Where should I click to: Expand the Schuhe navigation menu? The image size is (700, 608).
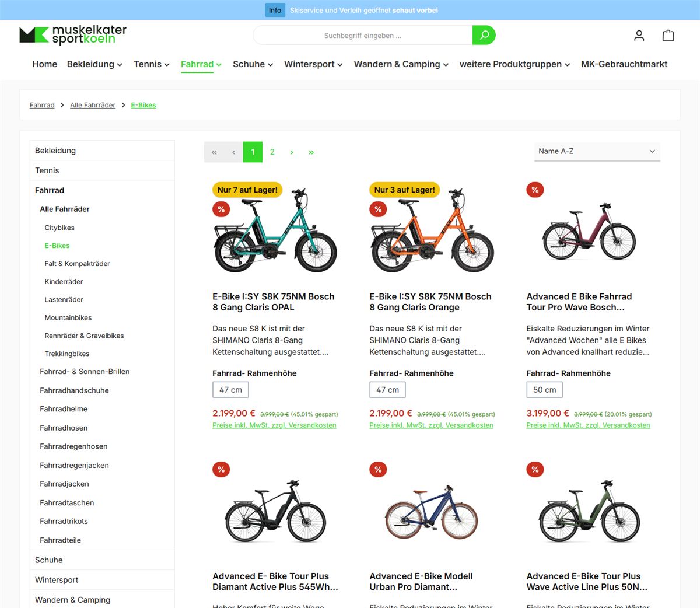click(253, 64)
